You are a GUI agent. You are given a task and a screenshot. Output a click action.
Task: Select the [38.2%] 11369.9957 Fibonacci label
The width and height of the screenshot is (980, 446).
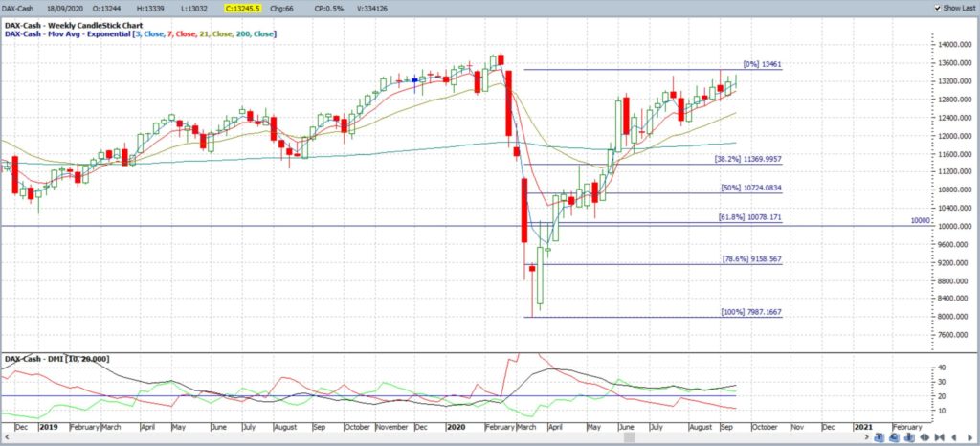click(x=747, y=159)
